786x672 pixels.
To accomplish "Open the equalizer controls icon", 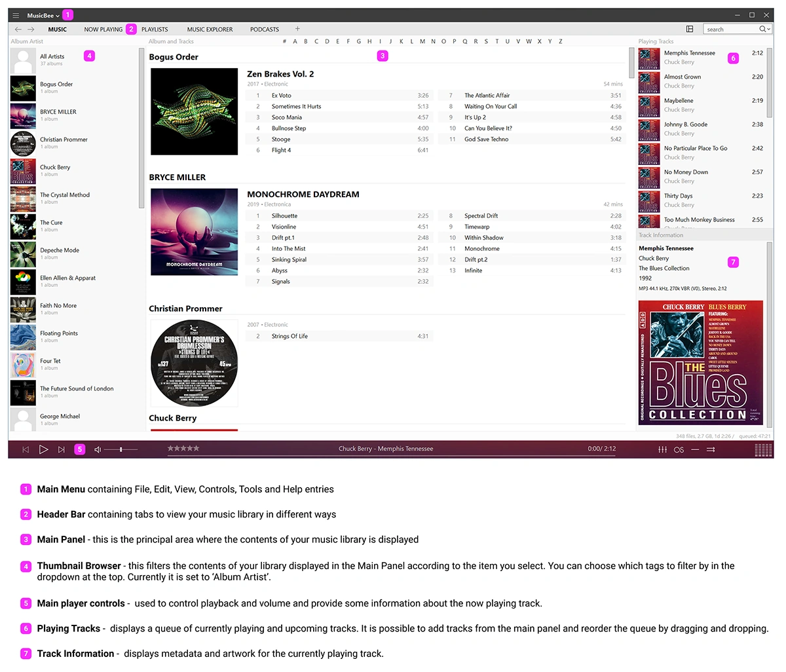I will tap(662, 449).
